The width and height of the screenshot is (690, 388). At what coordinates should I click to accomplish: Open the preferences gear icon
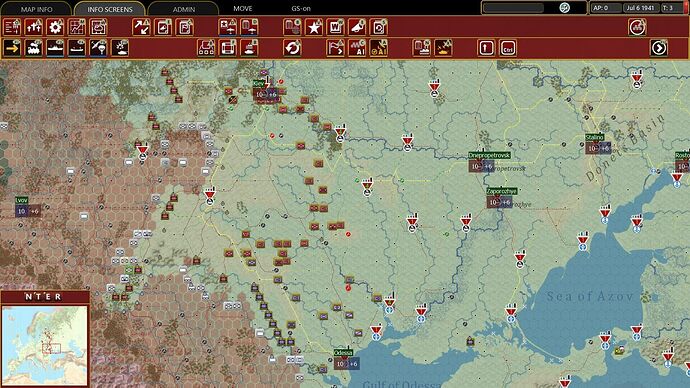click(55, 27)
